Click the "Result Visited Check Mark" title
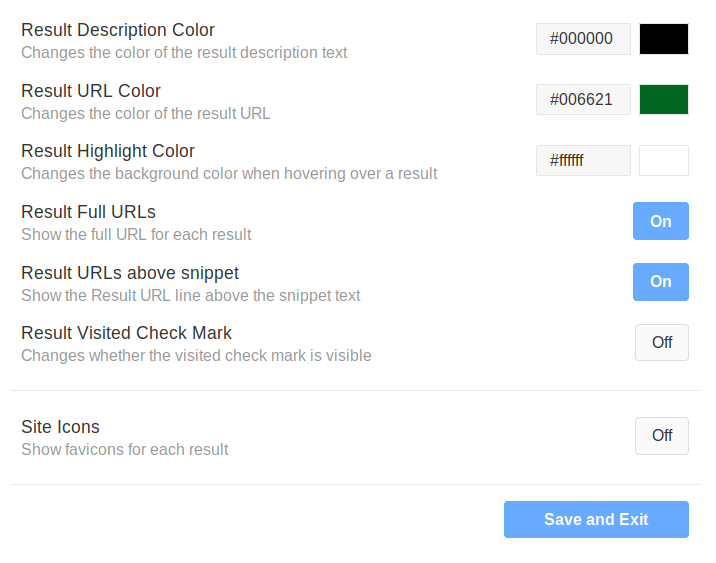The height and width of the screenshot is (563, 716). pyautogui.click(x=126, y=333)
